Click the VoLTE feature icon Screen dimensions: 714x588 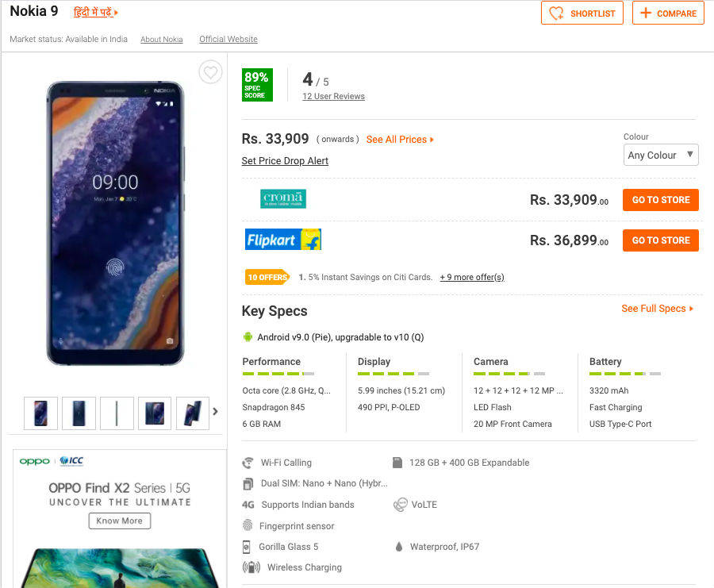pos(401,505)
